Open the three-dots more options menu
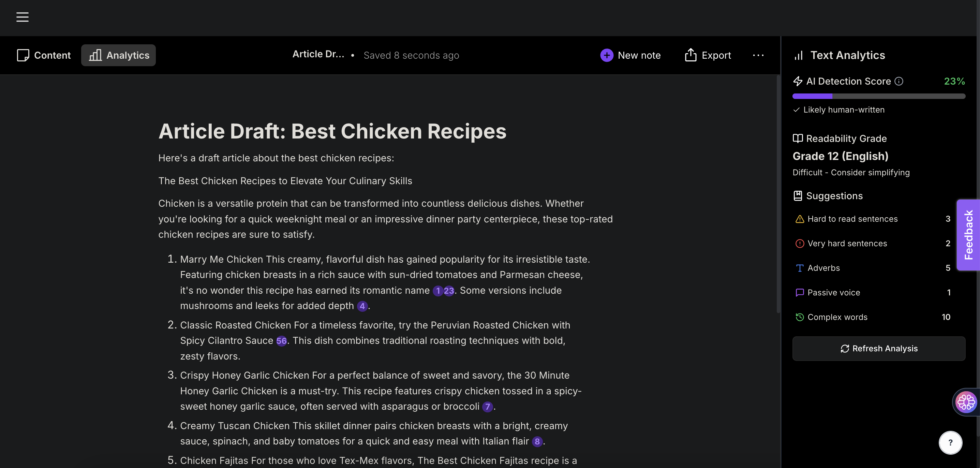980x468 pixels. [758, 55]
